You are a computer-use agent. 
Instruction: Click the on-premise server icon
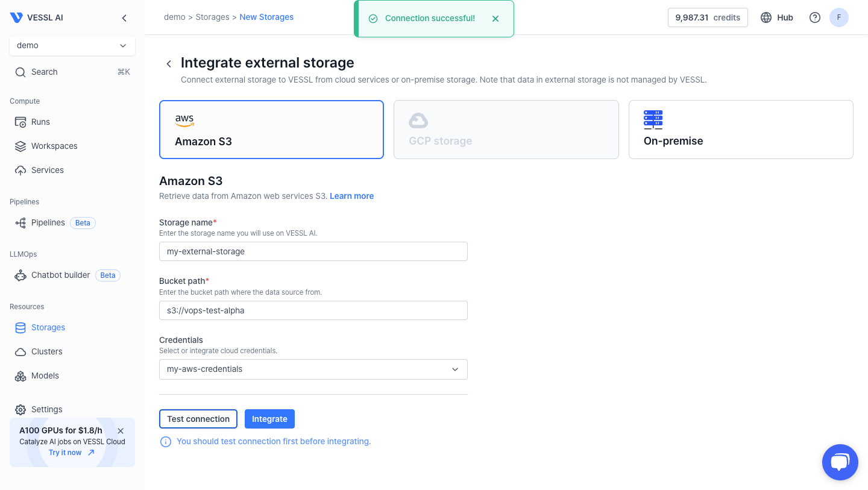coord(653,120)
